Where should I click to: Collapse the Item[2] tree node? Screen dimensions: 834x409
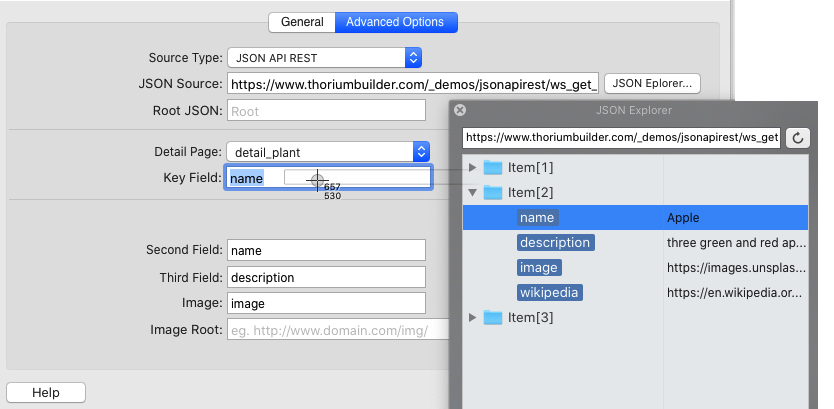click(473, 192)
